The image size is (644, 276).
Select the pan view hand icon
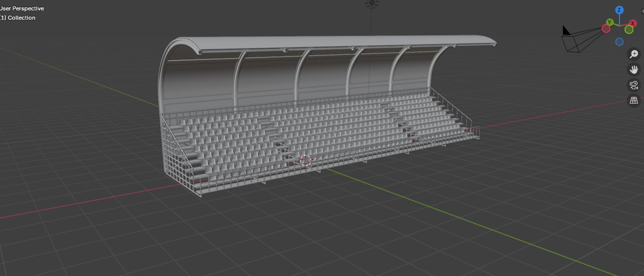click(x=634, y=69)
